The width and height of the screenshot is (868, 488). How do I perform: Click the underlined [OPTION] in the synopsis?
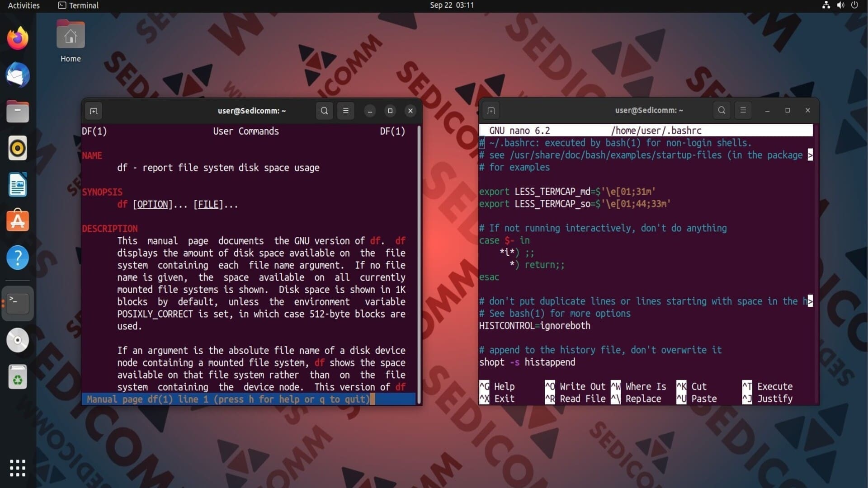(152, 204)
